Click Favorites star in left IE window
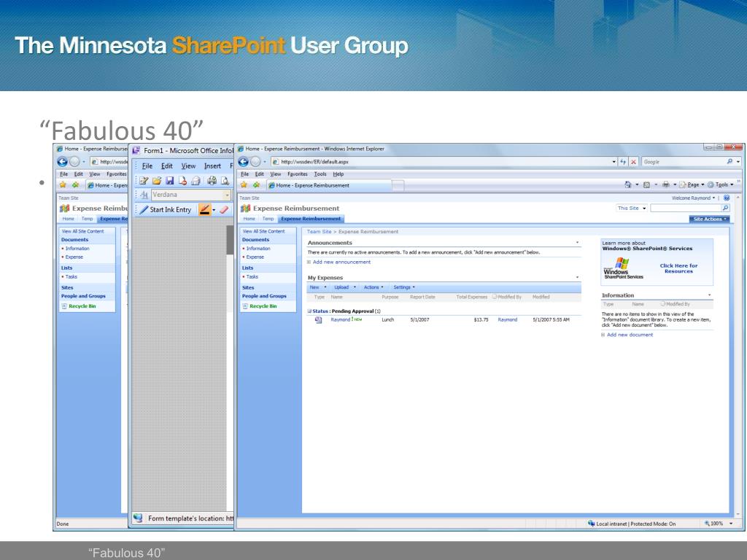 point(63,184)
